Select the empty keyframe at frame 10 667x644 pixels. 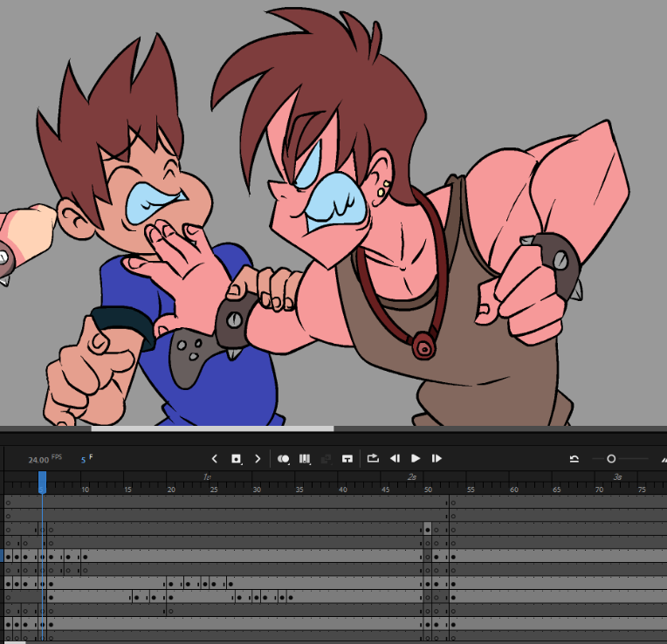(85, 571)
